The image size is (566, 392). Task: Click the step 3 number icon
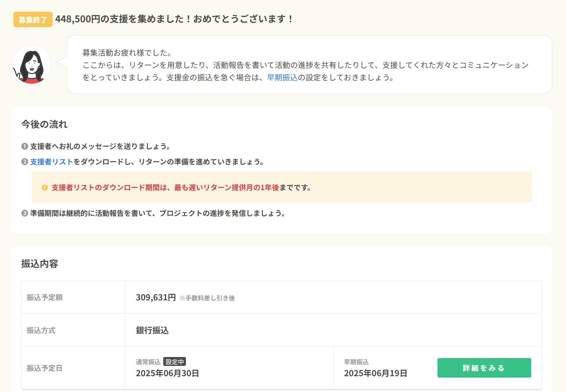(24, 214)
